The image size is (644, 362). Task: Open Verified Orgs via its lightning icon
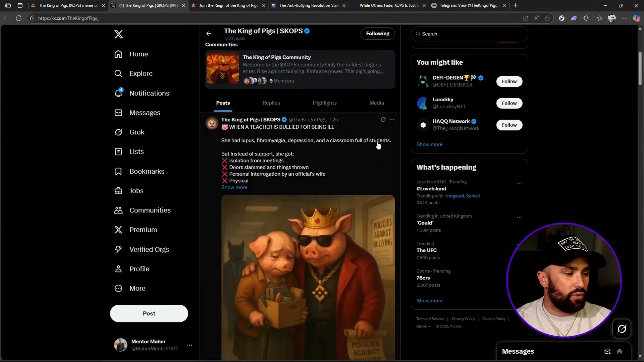pos(118,249)
